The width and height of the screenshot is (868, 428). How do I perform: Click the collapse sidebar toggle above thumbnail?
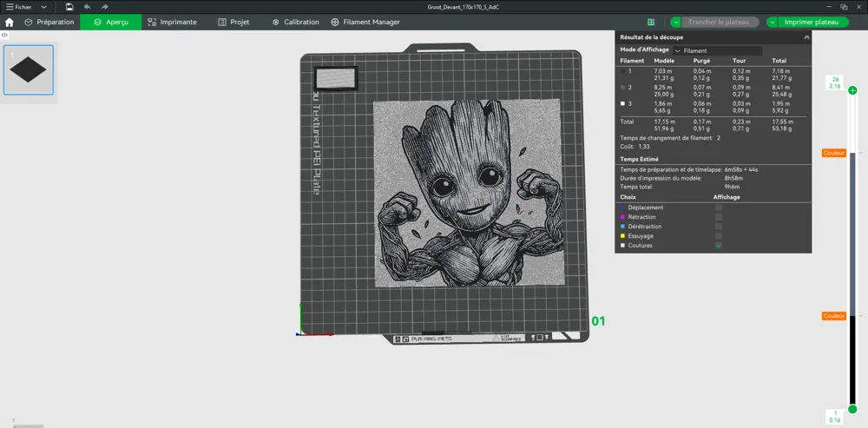coord(4,35)
